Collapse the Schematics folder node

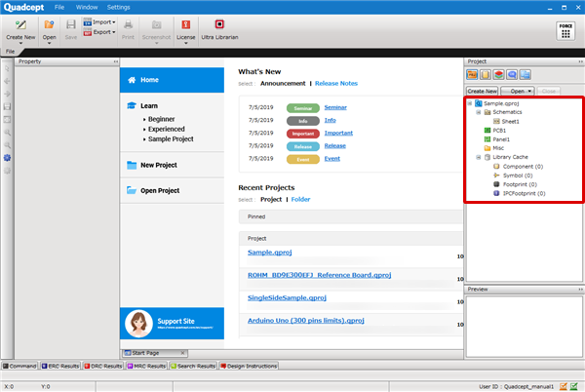point(477,112)
